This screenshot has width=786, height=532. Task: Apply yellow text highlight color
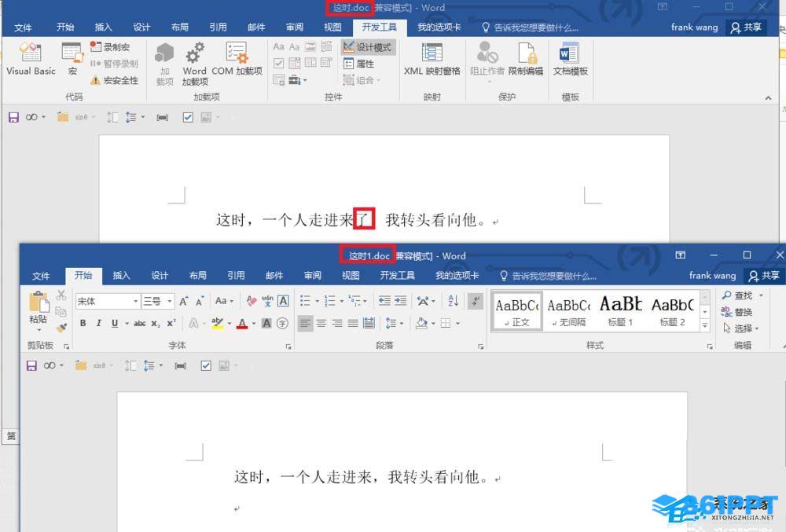coord(217,323)
